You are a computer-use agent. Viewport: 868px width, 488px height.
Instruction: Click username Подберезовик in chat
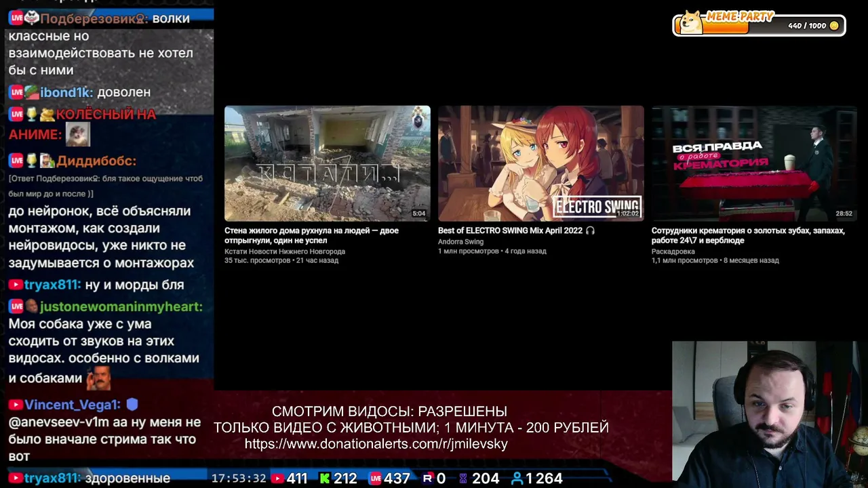pyautogui.click(x=94, y=19)
